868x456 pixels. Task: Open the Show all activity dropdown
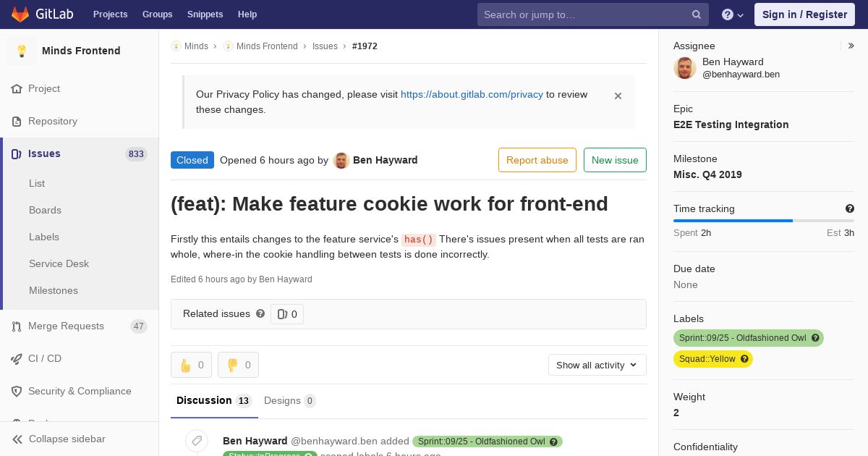[x=597, y=365]
